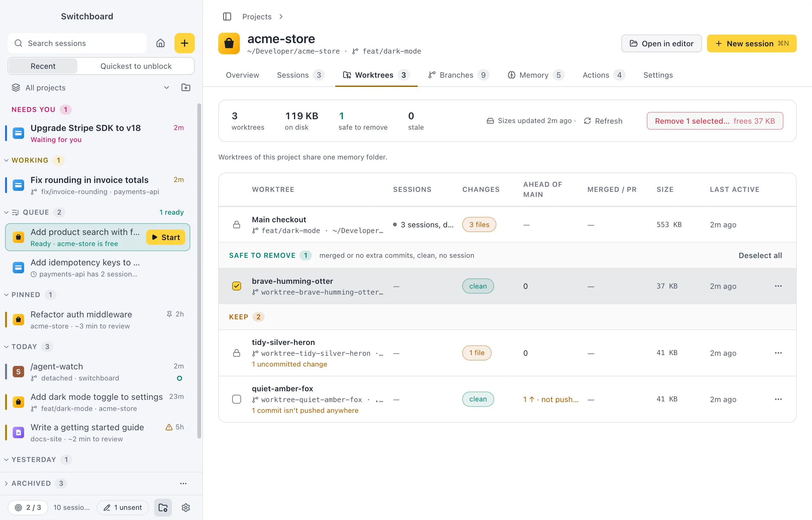The height and width of the screenshot is (520, 812).
Task: Click the 3 files changes badge
Action: pyautogui.click(x=479, y=224)
